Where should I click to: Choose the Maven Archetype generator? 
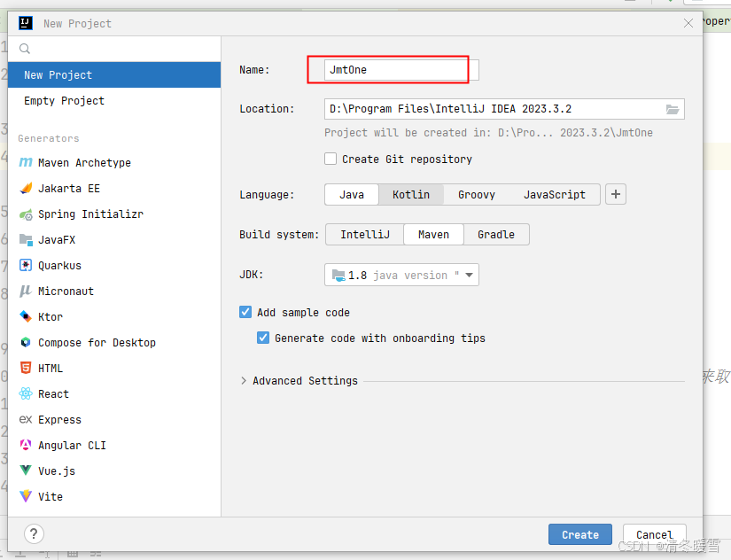(84, 163)
